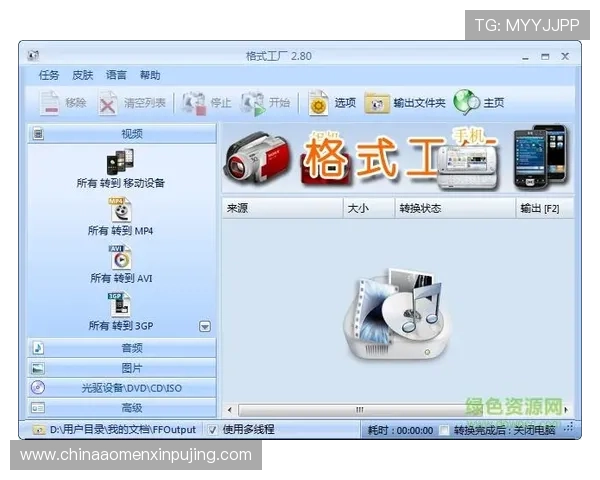Maximize the Format Factory window
Screen dimensions: 600x480
point(545,57)
